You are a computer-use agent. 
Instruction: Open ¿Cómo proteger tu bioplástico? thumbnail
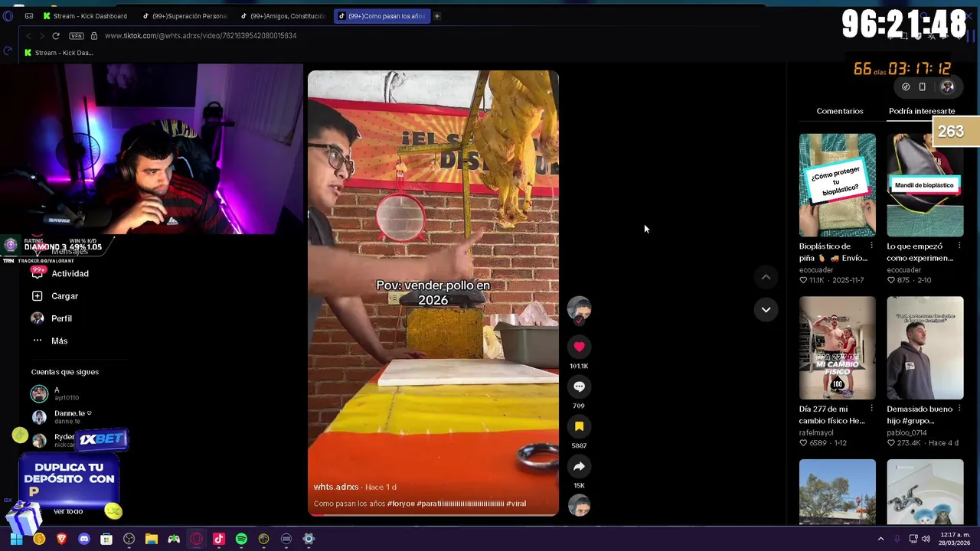[838, 184]
